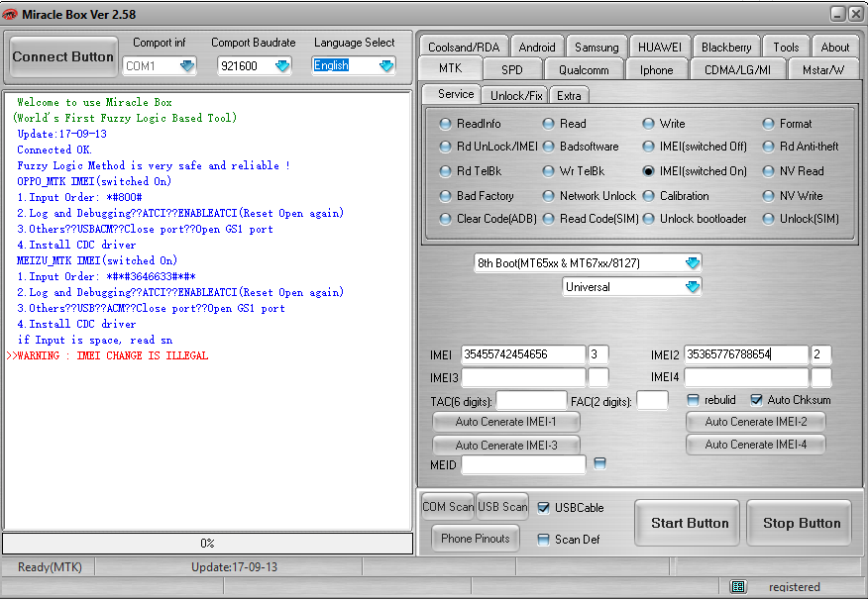Screen dimensions: 868x601
Task: Click the 0% progress bar
Action: [x=208, y=544]
